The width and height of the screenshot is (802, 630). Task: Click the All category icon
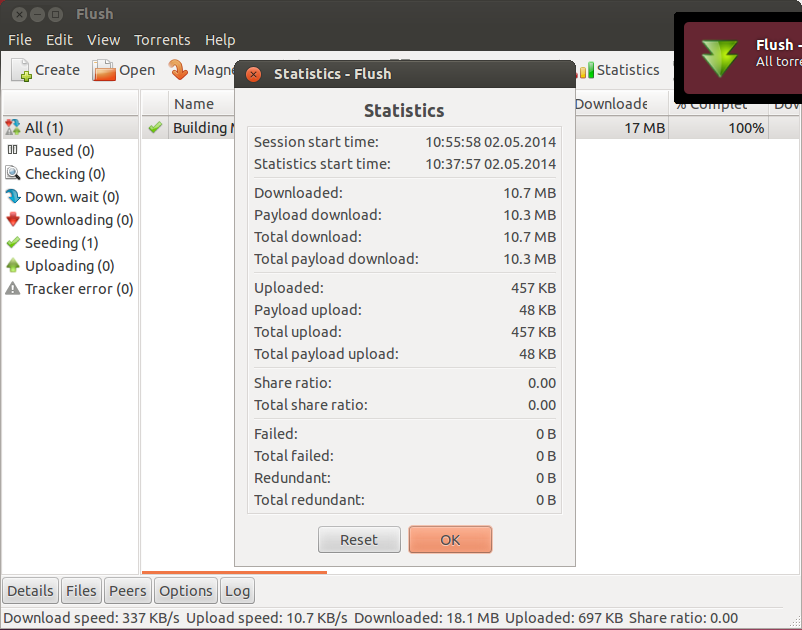(13, 127)
